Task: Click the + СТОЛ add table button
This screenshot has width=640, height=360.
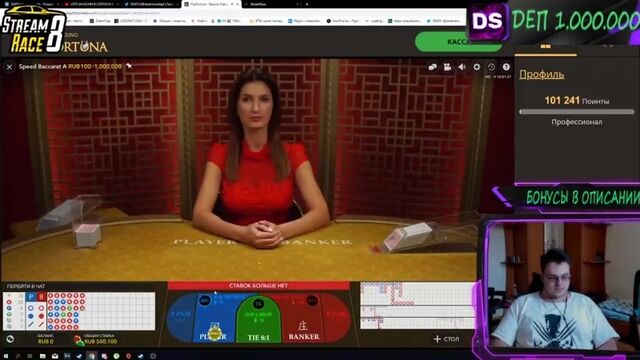Action: pyautogui.click(x=447, y=339)
